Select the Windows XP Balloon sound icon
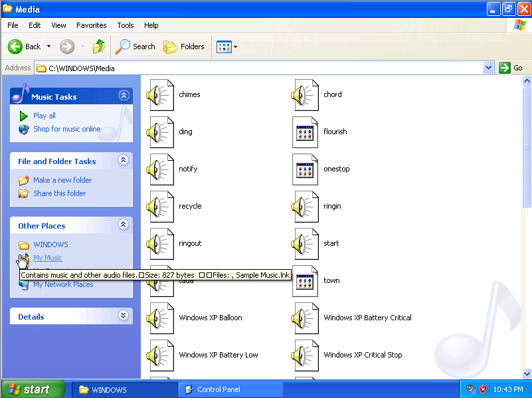The height and width of the screenshot is (398, 532). tap(160, 318)
